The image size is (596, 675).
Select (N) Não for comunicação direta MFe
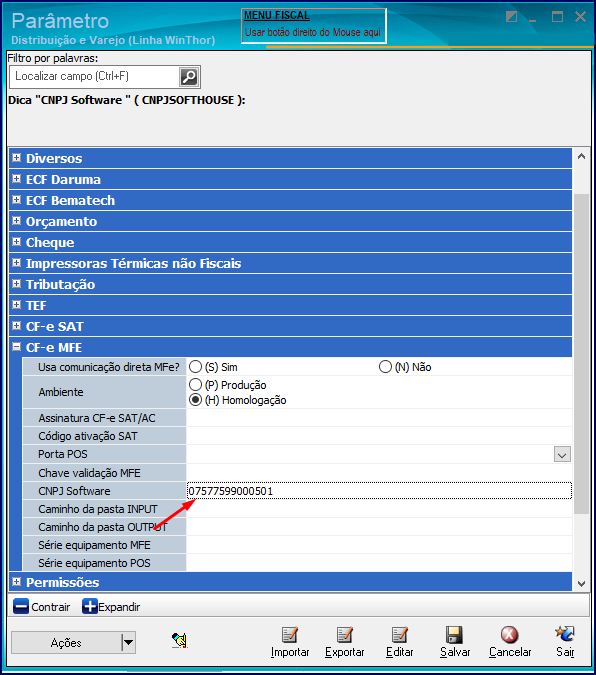(x=385, y=367)
